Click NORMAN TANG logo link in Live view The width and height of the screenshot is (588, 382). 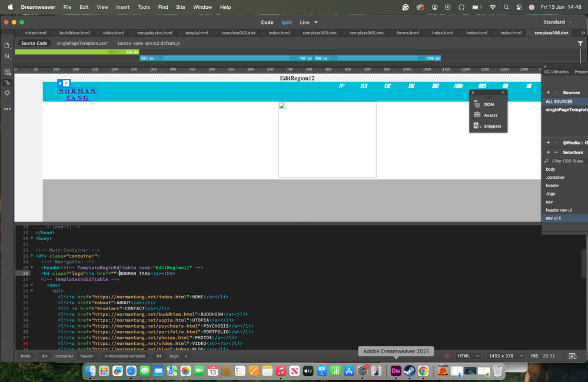click(78, 94)
